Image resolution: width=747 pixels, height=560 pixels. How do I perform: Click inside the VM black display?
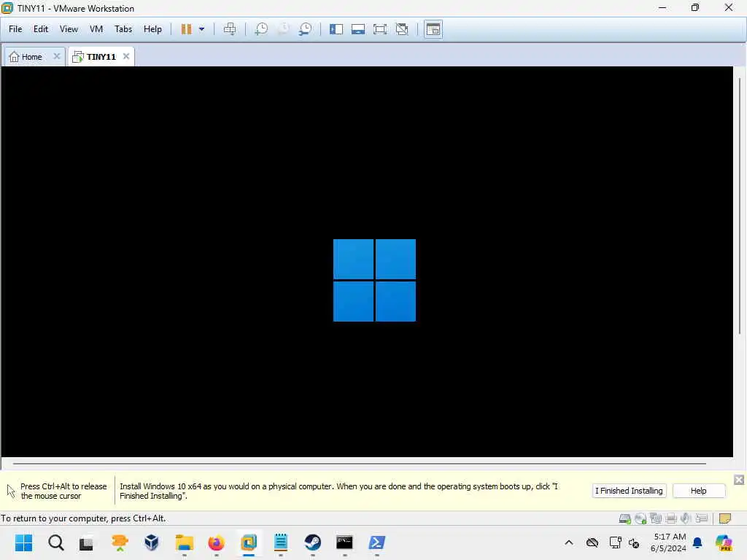[x=367, y=262]
